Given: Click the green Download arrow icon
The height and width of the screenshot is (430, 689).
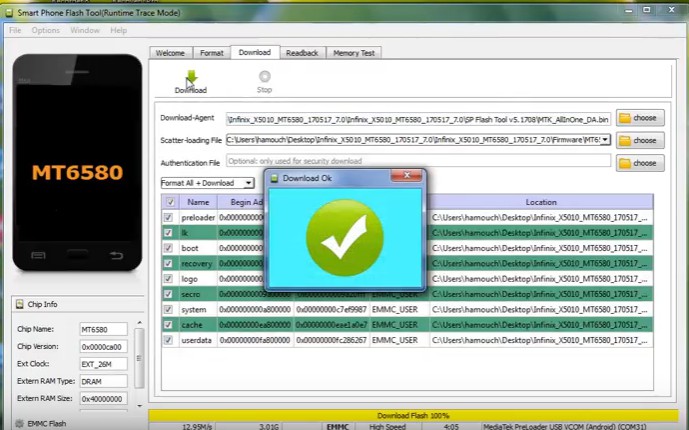Looking at the screenshot, I should (190, 77).
